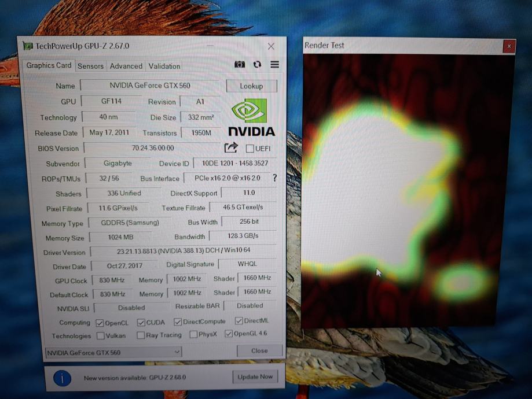Click the Default Clock value 830 MHz
The height and width of the screenshot is (399, 532).
click(112, 294)
